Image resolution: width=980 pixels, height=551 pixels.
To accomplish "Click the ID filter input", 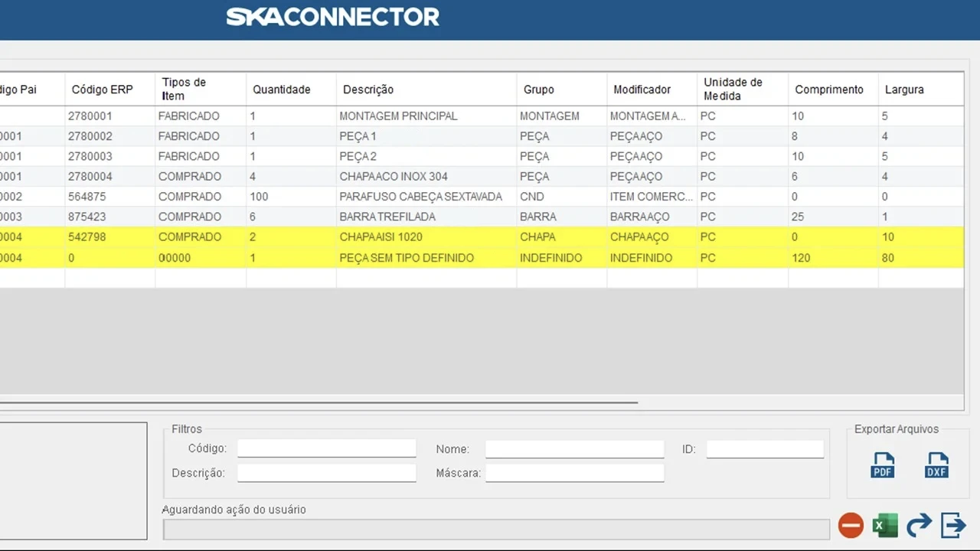I will click(765, 449).
